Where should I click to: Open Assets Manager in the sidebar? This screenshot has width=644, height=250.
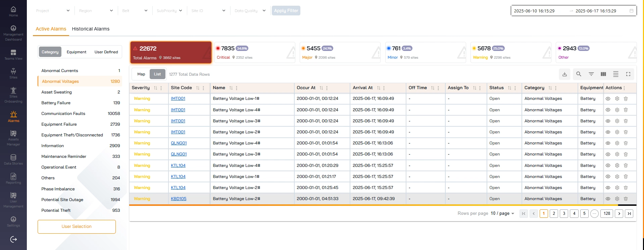13,138
